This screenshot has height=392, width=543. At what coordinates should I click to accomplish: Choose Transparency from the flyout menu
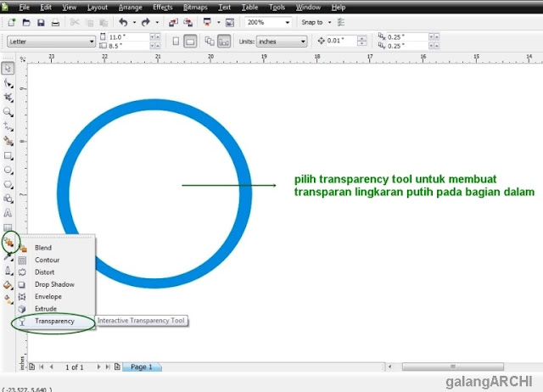(54, 322)
